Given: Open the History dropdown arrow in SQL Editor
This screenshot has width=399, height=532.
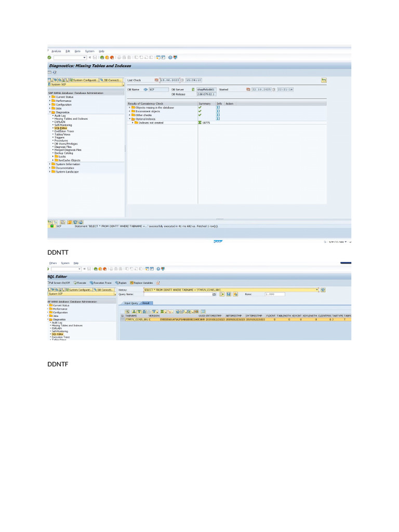Looking at the screenshot, I should coord(317,290).
